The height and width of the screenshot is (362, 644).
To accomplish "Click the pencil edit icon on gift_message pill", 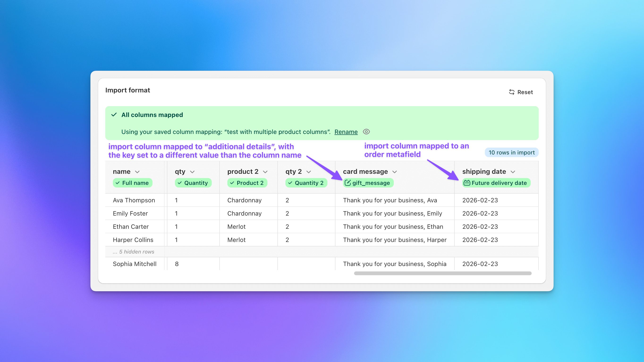I will [x=347, y=183].
